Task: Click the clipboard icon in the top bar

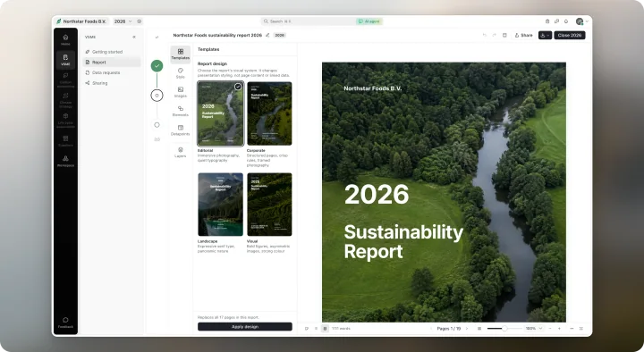Action: 547,21
